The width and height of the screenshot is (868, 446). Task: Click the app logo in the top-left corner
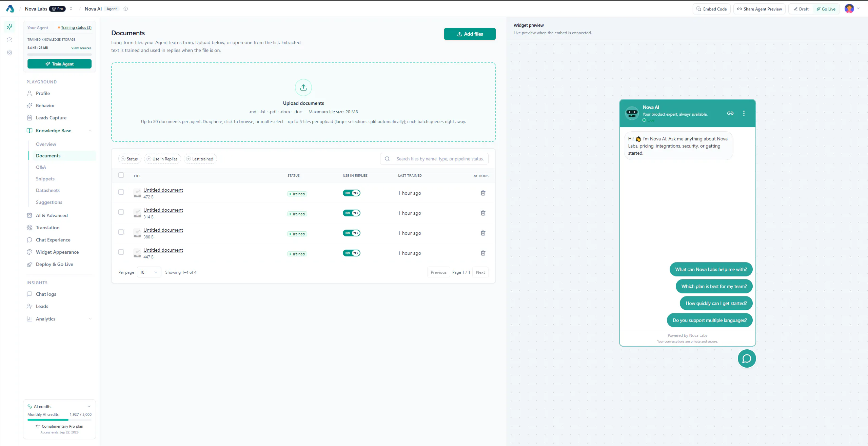coord(10,9)
